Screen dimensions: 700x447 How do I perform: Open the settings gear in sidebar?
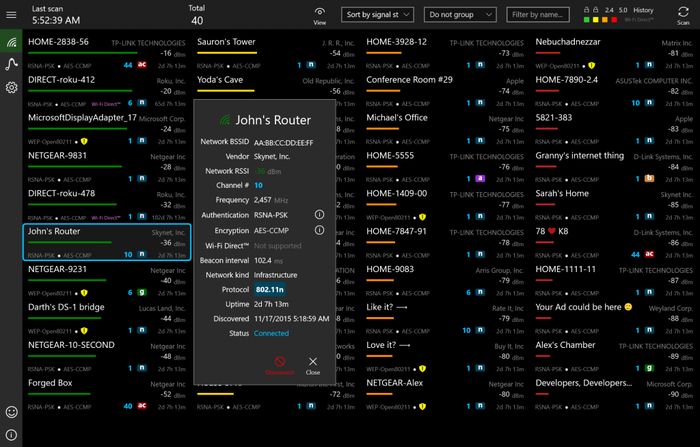pos(11,88)
